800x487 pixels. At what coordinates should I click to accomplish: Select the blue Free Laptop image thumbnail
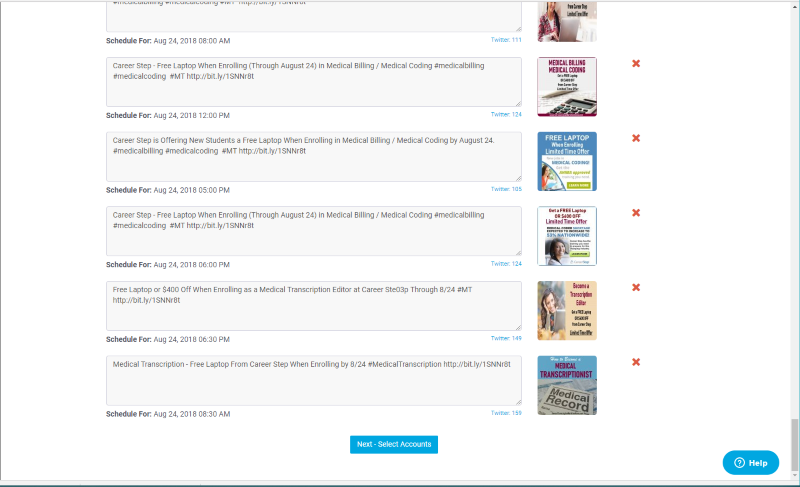coord(567,161)
